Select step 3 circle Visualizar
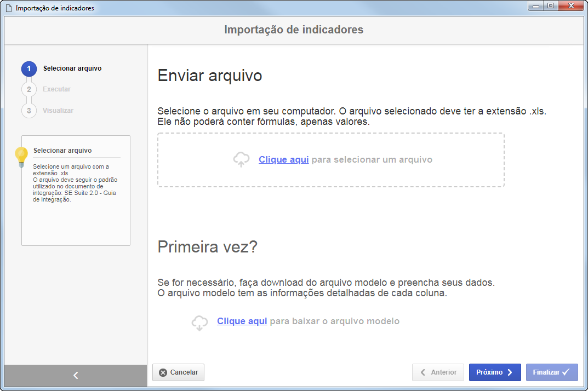Viewport: 588px width, 391px height. click(x=29, y=111)
